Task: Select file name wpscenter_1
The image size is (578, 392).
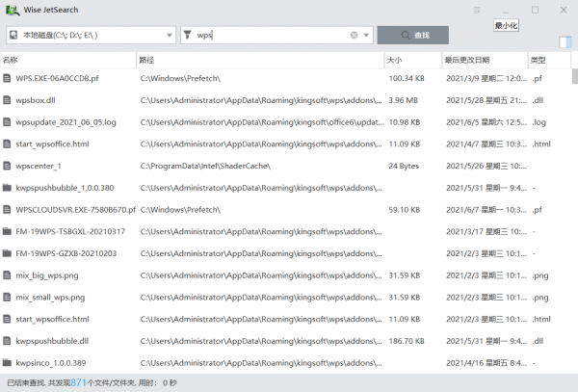Action: click(39, 167)
